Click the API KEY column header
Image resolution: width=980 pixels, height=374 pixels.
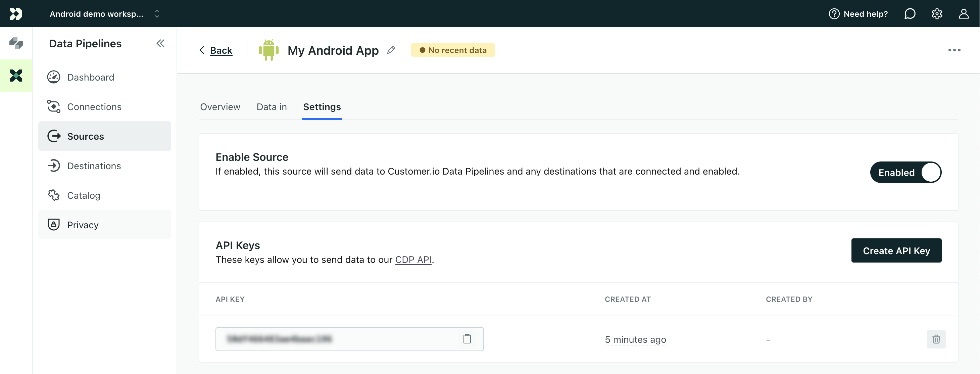(230, 299)
